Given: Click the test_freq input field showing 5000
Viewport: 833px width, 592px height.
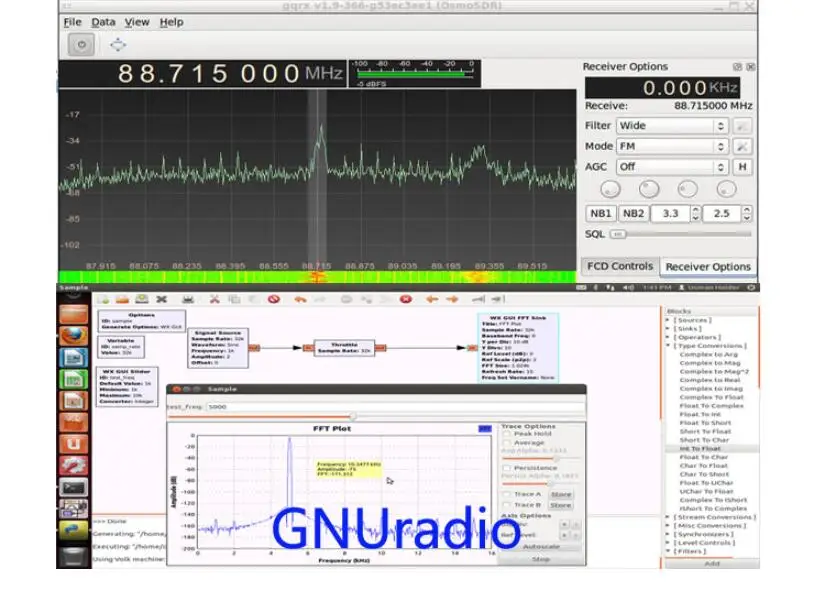Looking at the screenshot, I should pos(395,407).
